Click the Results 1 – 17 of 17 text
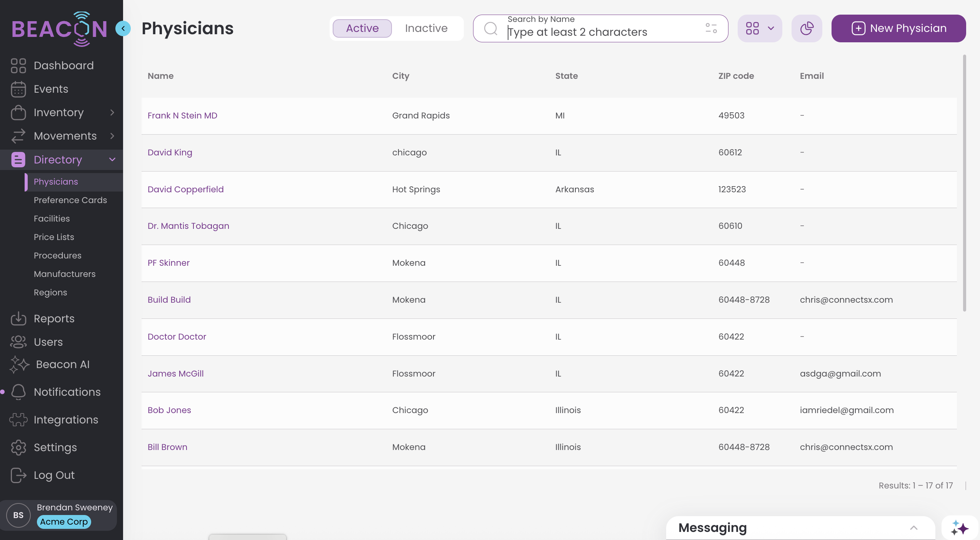The image size is (980, 540). click(x=915, y=486)
